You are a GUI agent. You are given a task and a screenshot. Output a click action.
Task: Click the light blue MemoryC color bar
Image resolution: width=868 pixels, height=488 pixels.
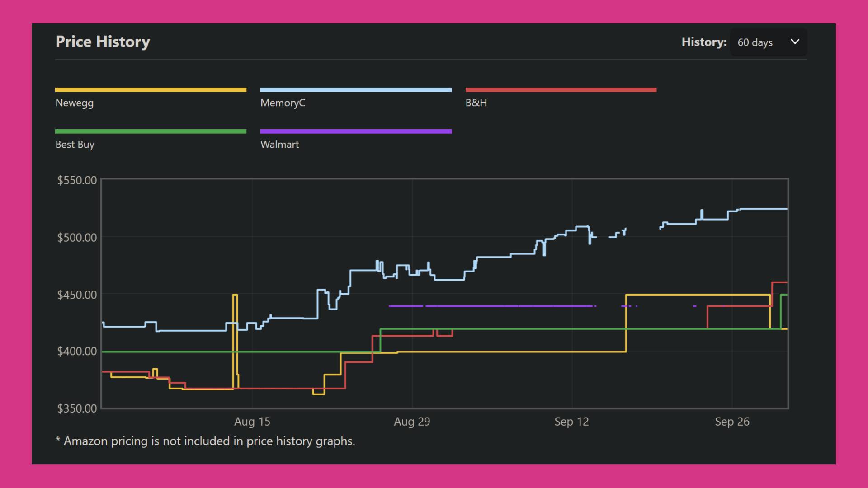click(356, 90)
